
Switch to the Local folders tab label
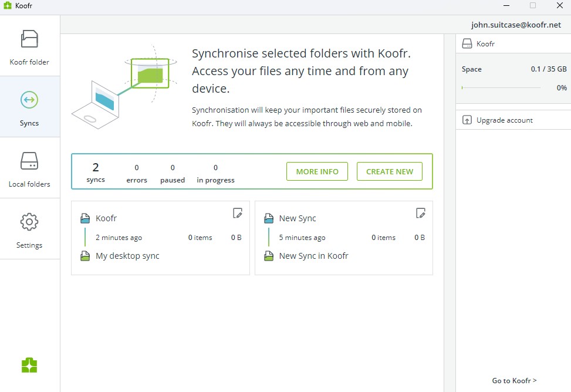pyautogui.click(x=29, y=184)
